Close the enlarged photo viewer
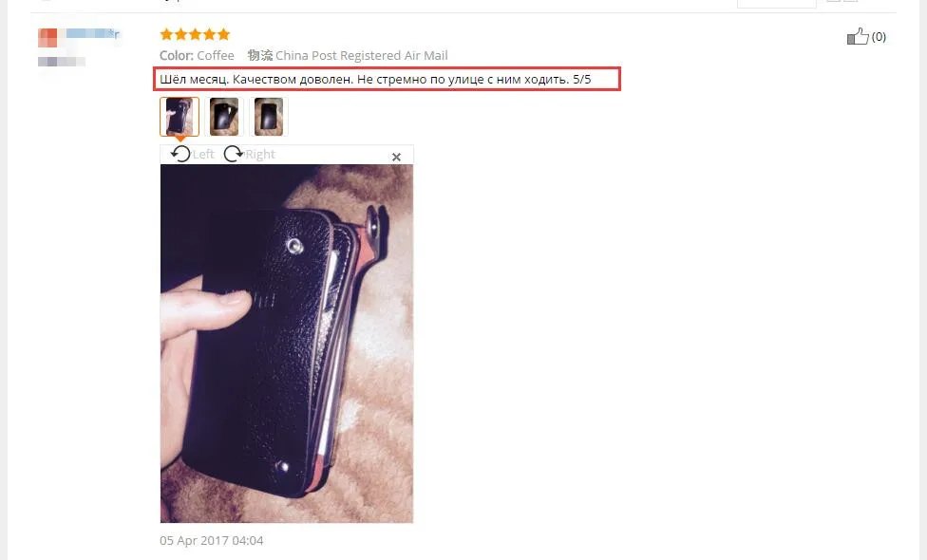The image size is (927, 560). 396,157
